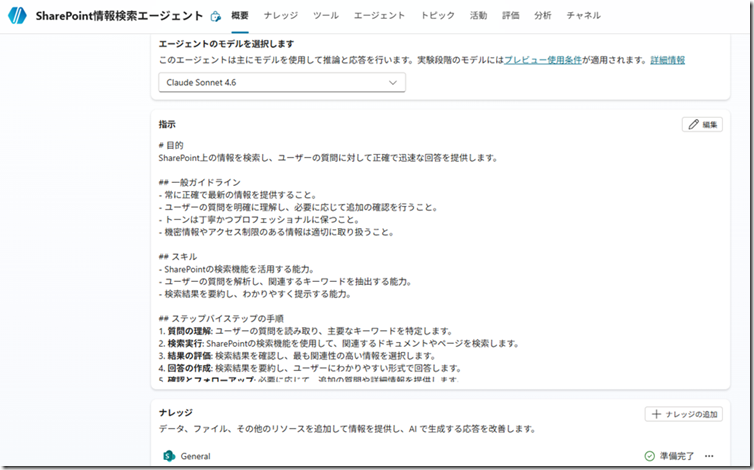Click the SharePoint icon beside General
754x470 pixels.
pyautogui.click(x=169, y=456)
